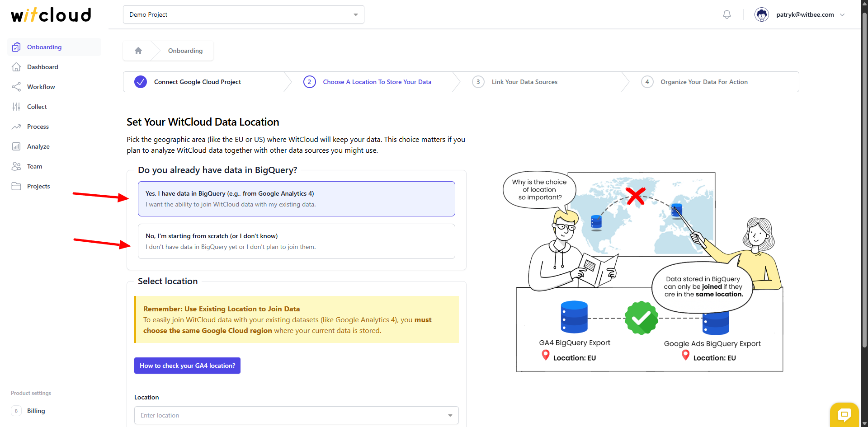Click step 2 number circle

309,82
